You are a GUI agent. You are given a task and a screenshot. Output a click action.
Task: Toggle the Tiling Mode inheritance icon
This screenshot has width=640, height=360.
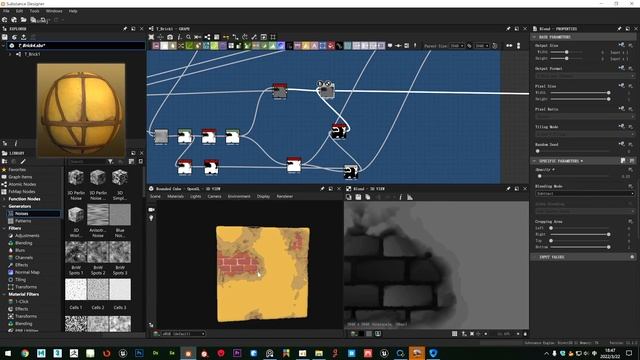click(621, 126)
